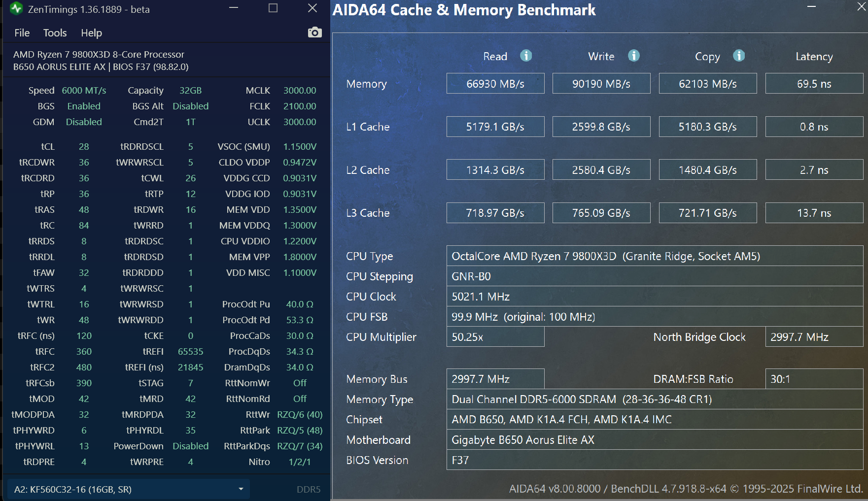Click the RttPark value RZQ/5 (48)
Image resolution: width=868 pixels, height=501 pixels.
300,430
